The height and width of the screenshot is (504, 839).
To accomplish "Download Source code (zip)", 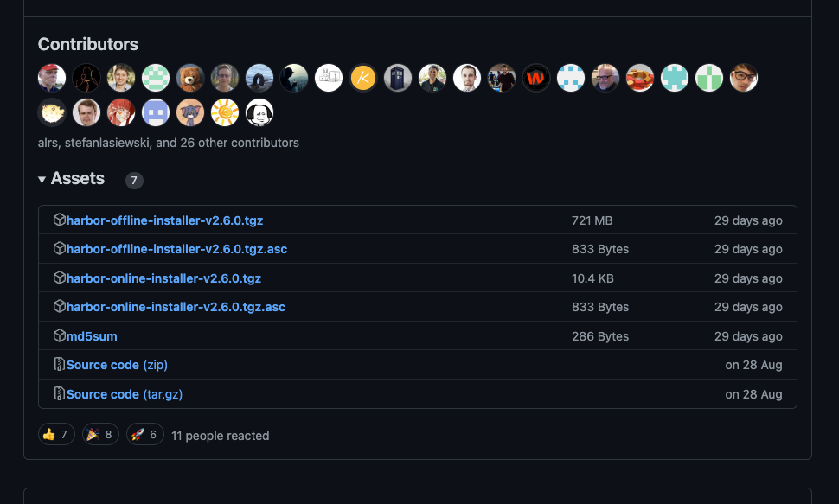I will pyautogui.click(x=117, y=365).
